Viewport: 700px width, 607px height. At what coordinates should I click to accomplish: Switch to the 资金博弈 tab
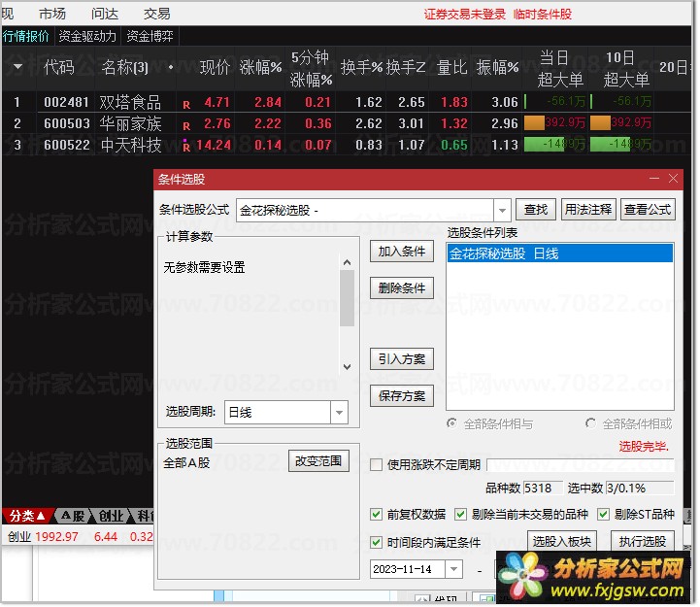[x=150, y=36]
